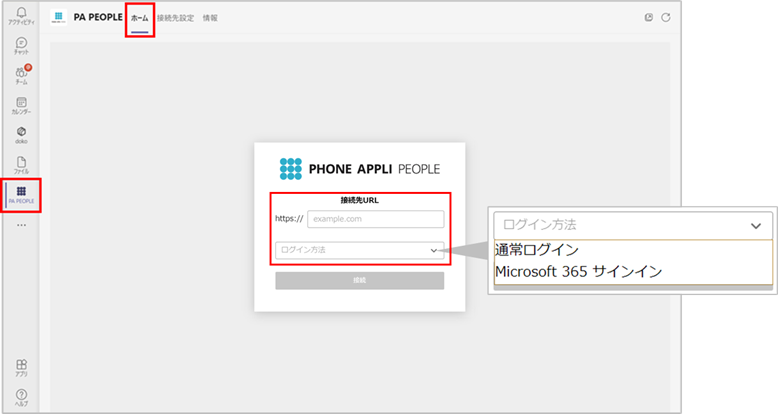Viewport: 778px width, 414px height.
Task: Click the PHONE APPLI PEOPLE logo
Action: coord(360,169)
